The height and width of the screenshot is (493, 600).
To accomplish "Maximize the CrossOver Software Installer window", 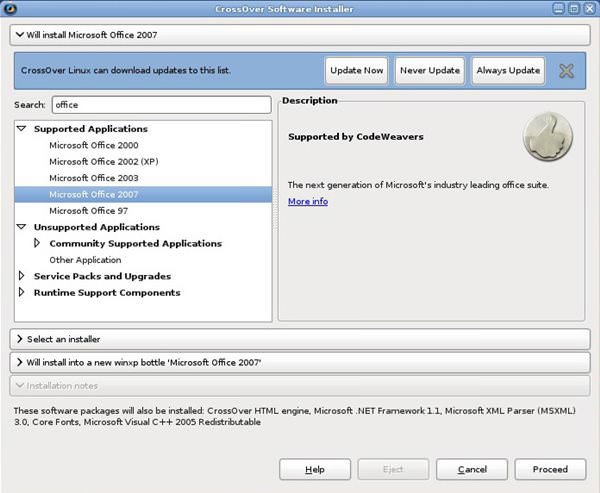I will [574, 8].
